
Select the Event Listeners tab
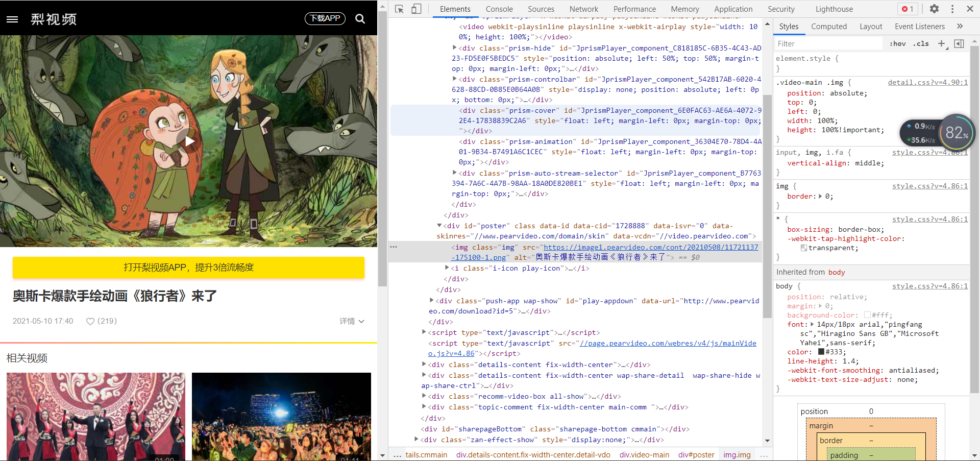point(920,27)
